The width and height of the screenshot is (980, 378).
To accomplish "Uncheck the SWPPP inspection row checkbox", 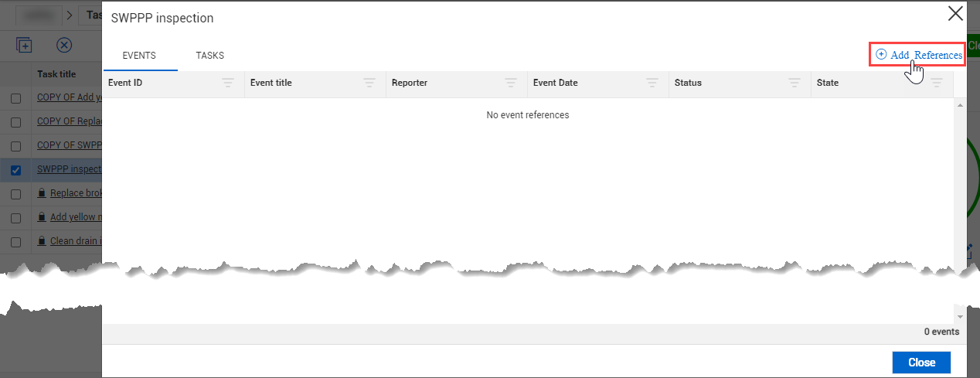I will (x=15, y=170).
